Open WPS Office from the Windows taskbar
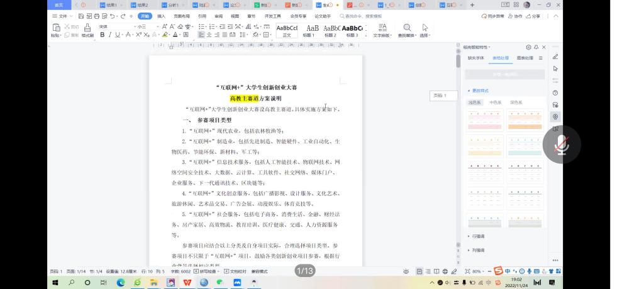The height and width of the screenshot is (289, 644). click(x=187, y=283)
